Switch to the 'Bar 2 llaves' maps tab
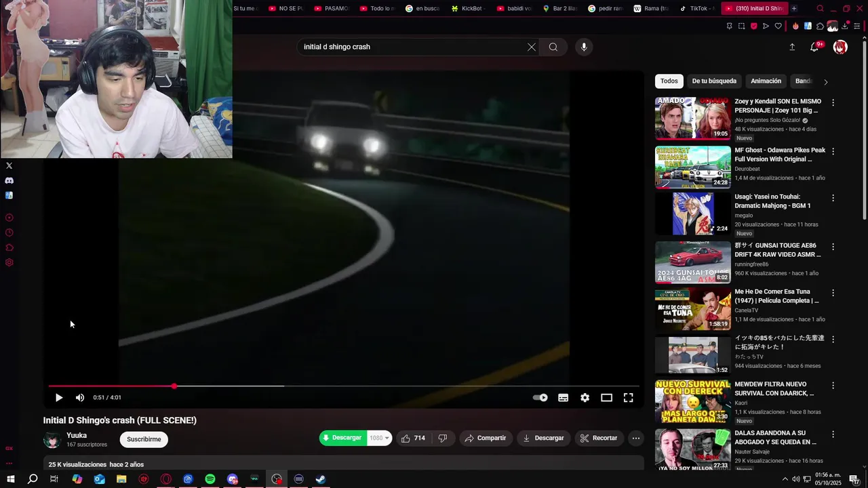The height and width of the screenshot is (488, 868). pos(560,9)
